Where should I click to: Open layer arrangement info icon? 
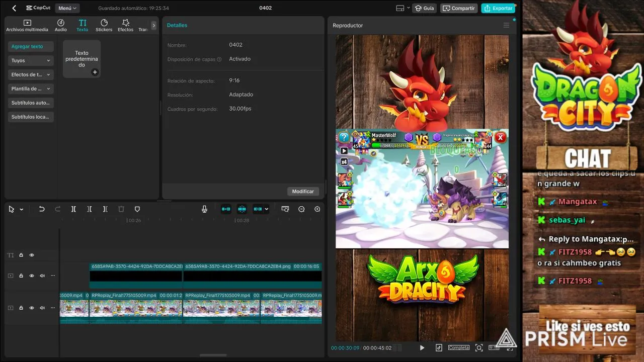219,59
